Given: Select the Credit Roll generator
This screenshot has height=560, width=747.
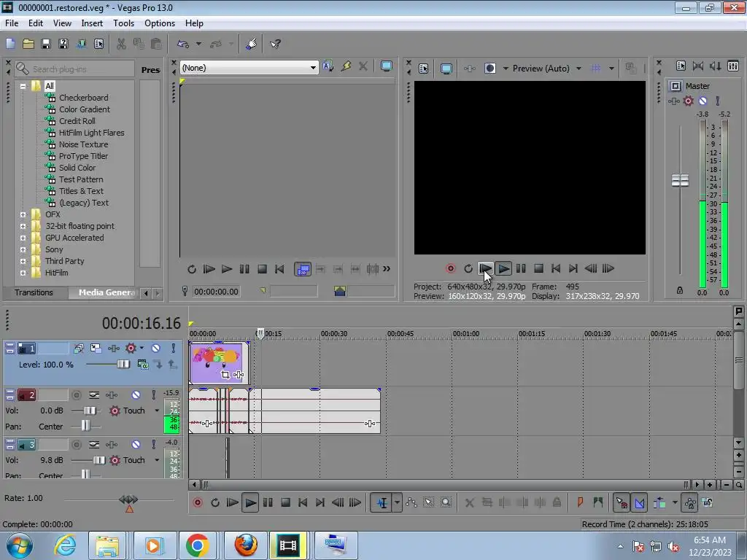Looking at the screenshot, I should [x=77, y=121].
